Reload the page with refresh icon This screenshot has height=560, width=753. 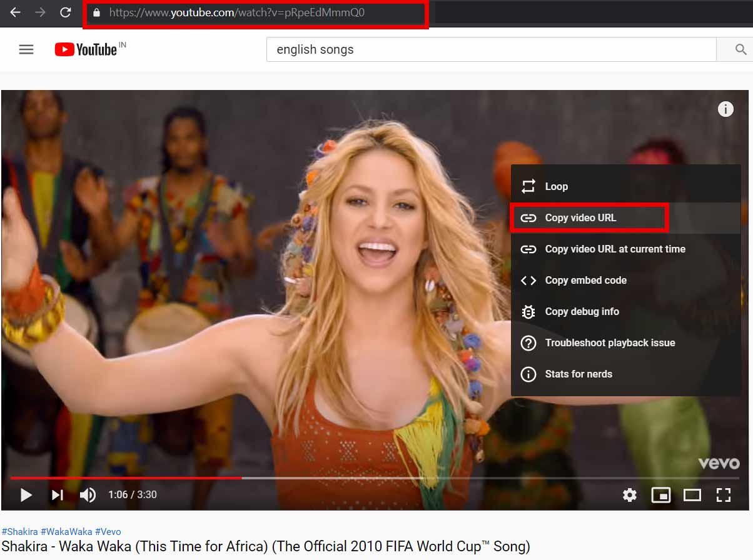[65, 12]
